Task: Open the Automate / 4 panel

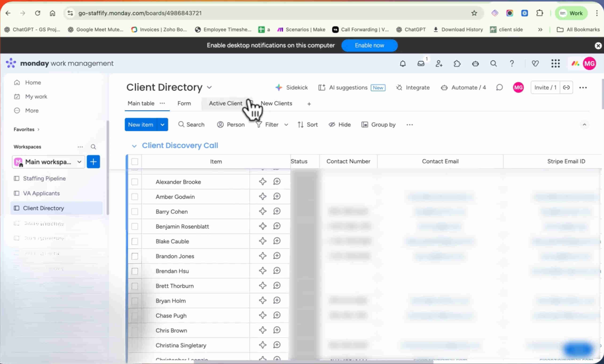Action: [463, 87]
